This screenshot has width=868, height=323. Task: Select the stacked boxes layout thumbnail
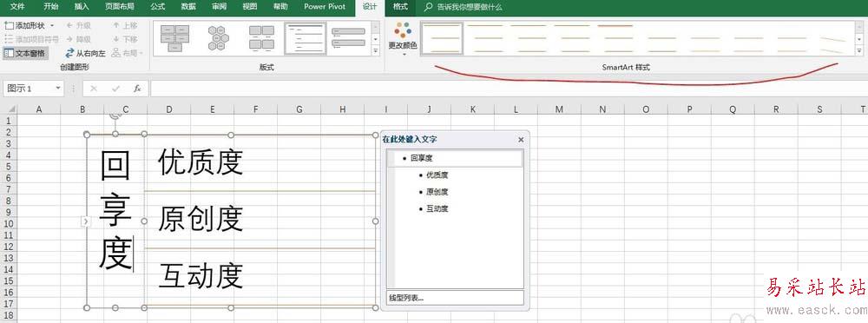pyautogui.click(x=175, y=38)
